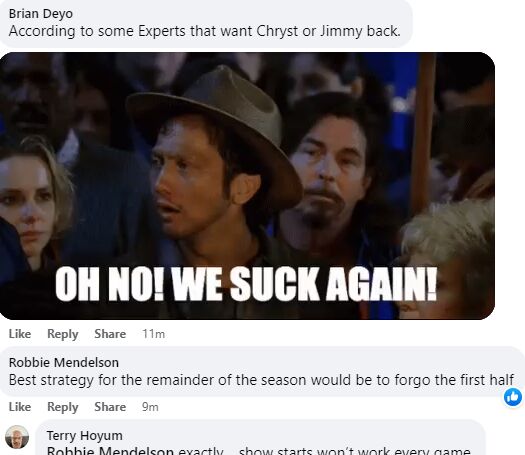Click Terry Hoyum's reply text bubble
Image resolution: width=525 pixels, height=455 pixels.
pos(260,438)
